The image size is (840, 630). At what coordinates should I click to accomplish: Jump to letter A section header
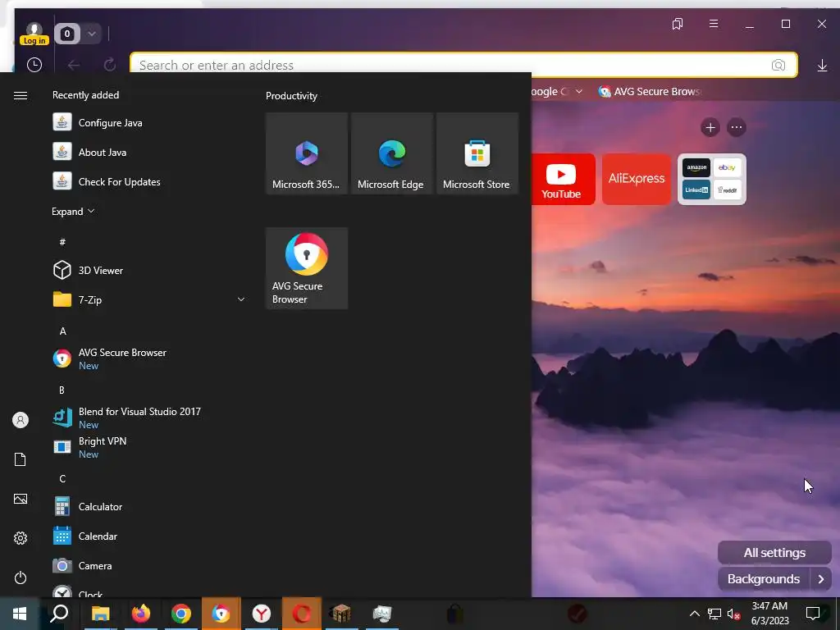[62, 331]
